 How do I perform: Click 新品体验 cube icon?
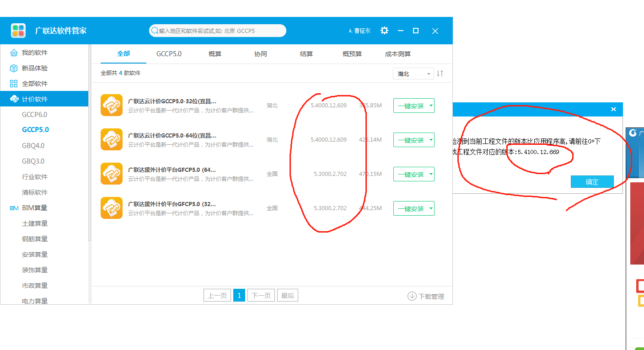[x=14, y=68]
